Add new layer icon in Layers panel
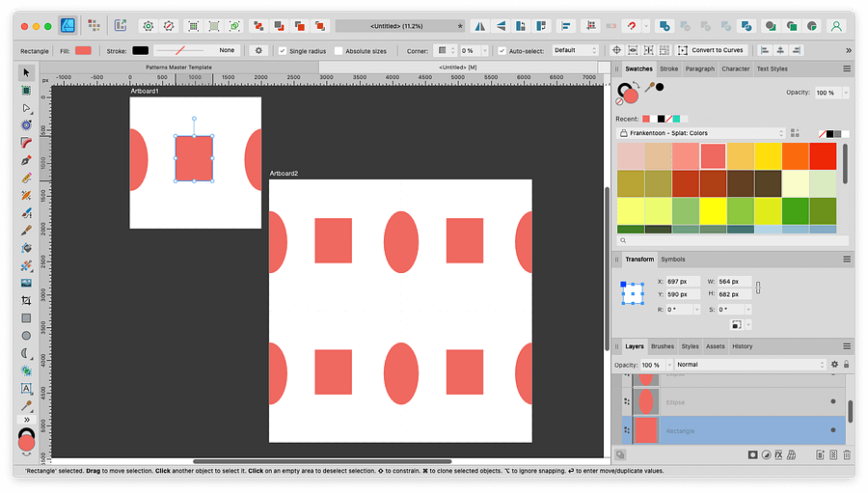Image resolution: width=868 pixels, height=493 pixels. [x=820, y=454]
